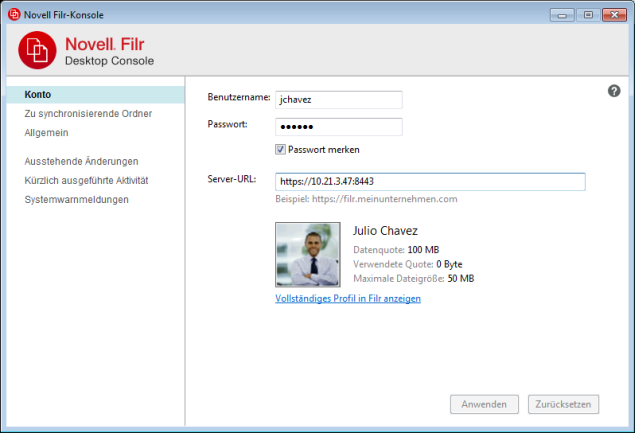Click the Verwendete Quote 0 Byte value
635x433 pixels.
(x=449, y=264)
